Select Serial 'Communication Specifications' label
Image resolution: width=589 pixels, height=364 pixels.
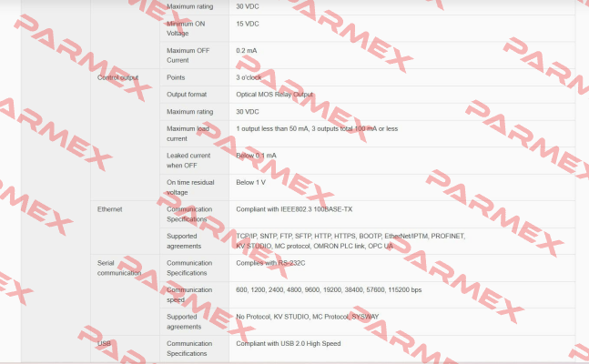pyautogui.click(x=189, y=268)
